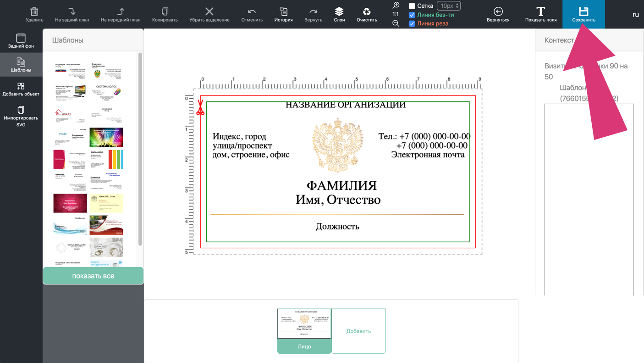644x363 pixels.
Task: Click the Вернуться back arrow
Action: tap(498, 11)
